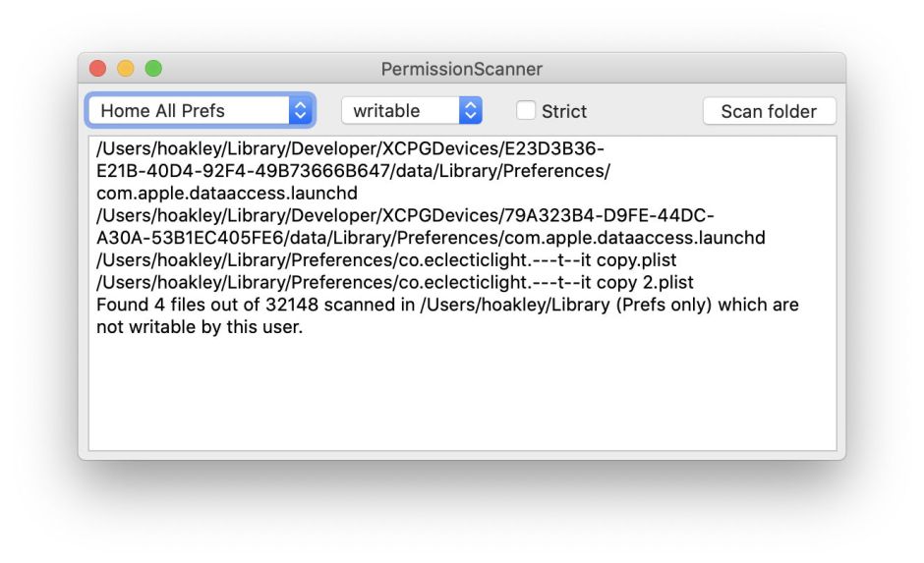This screenshot has width=924, height=563.
Task: Click the first com.apple.dataaccess.launchd line
Action: coord(226,194)
